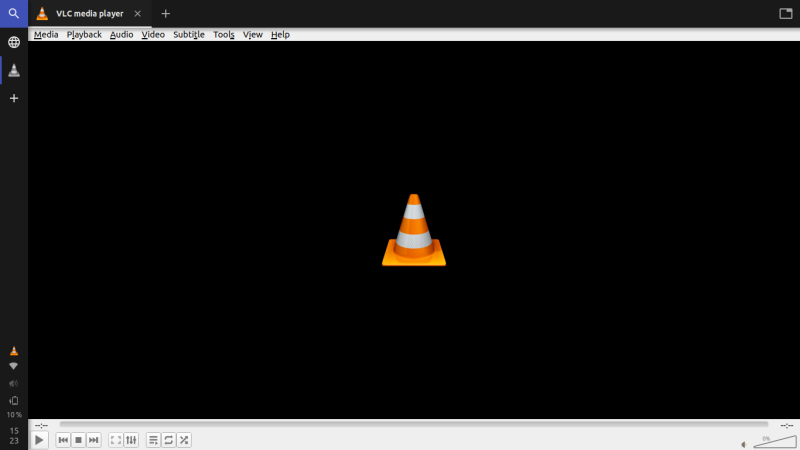Skip to next media track

click(94, 440)
